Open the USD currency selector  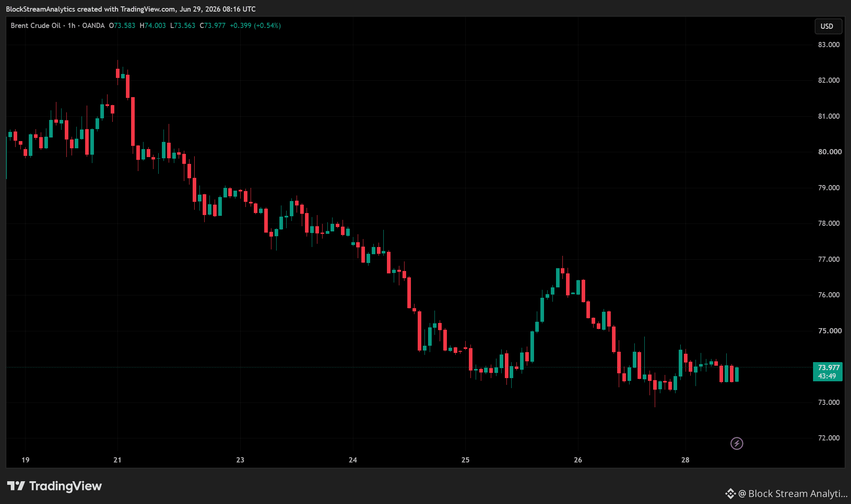(828, 26)
